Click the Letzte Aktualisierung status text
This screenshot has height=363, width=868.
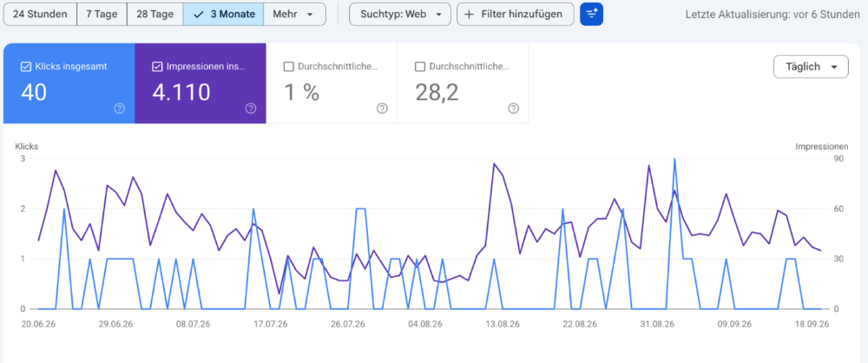tap(773, 15)
